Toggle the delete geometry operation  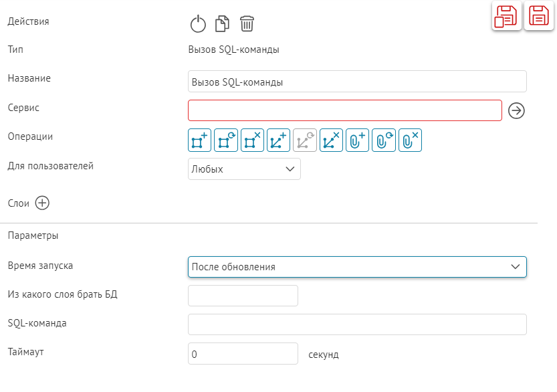(331, 140)
